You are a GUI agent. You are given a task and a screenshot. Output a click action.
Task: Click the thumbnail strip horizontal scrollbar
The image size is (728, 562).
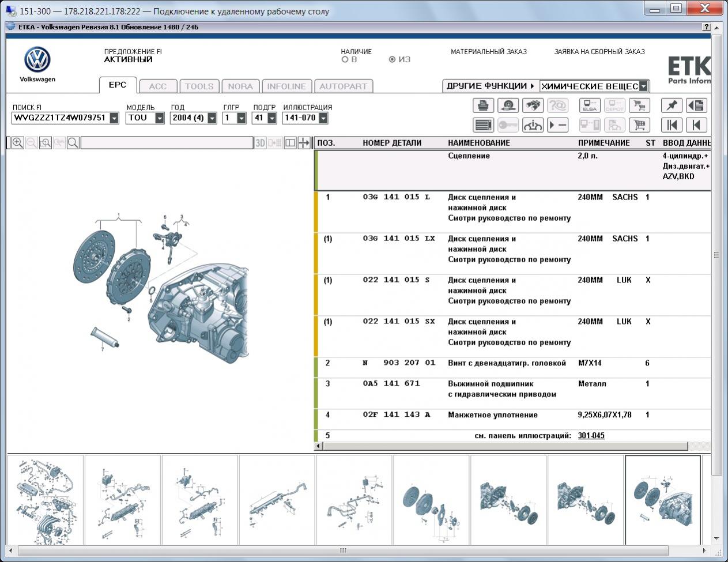pos(342,550)
